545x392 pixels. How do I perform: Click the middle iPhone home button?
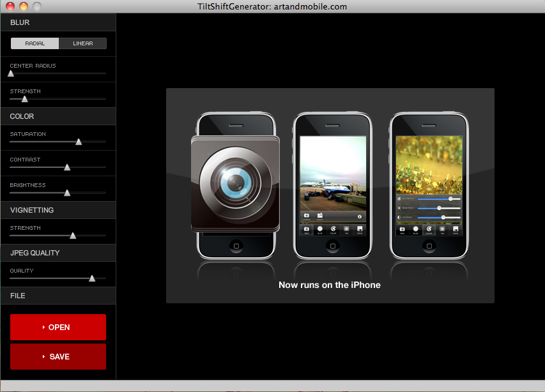tap(333, 246)
